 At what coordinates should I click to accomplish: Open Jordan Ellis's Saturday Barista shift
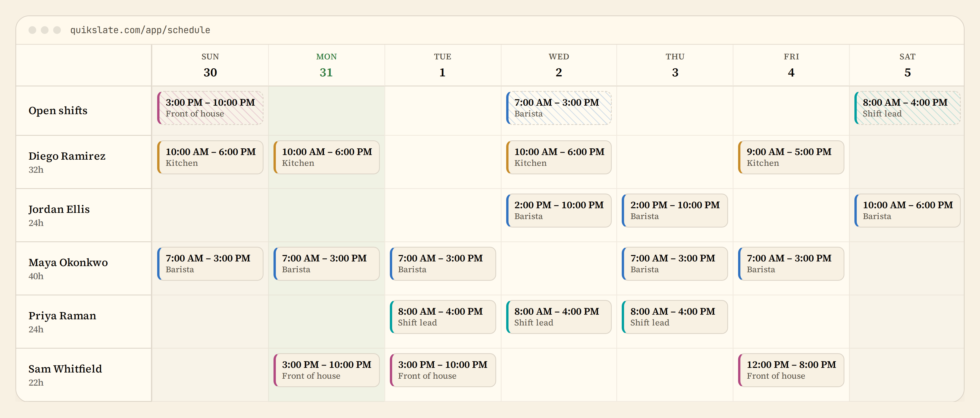[907, 211]
